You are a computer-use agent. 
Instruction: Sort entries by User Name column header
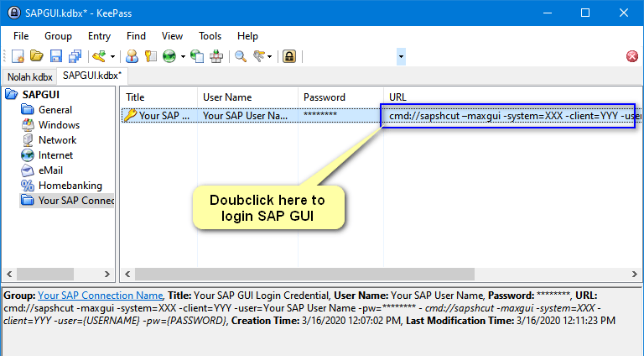point(227,97)
